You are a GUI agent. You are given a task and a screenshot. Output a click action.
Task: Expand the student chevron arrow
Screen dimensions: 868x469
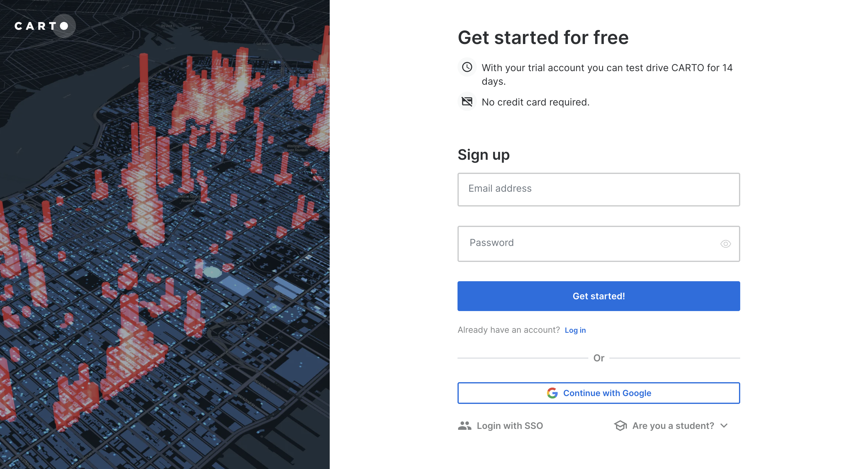[724, 426]
